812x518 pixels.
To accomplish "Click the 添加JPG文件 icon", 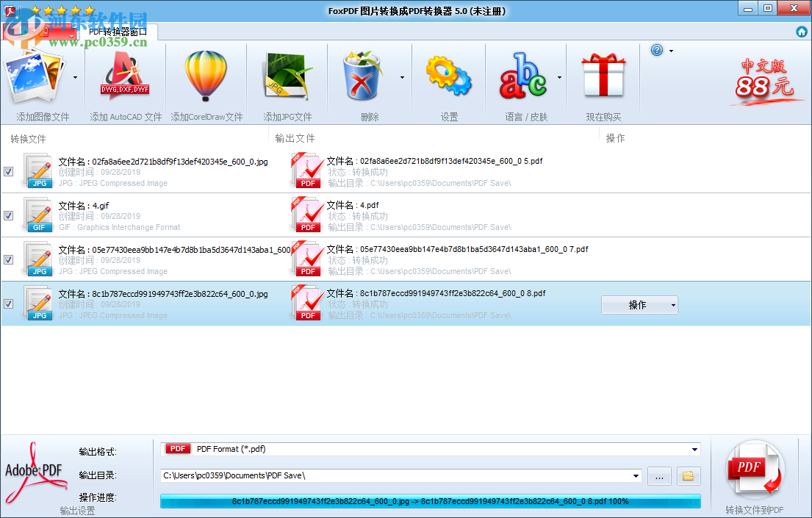I will point(287,76).
